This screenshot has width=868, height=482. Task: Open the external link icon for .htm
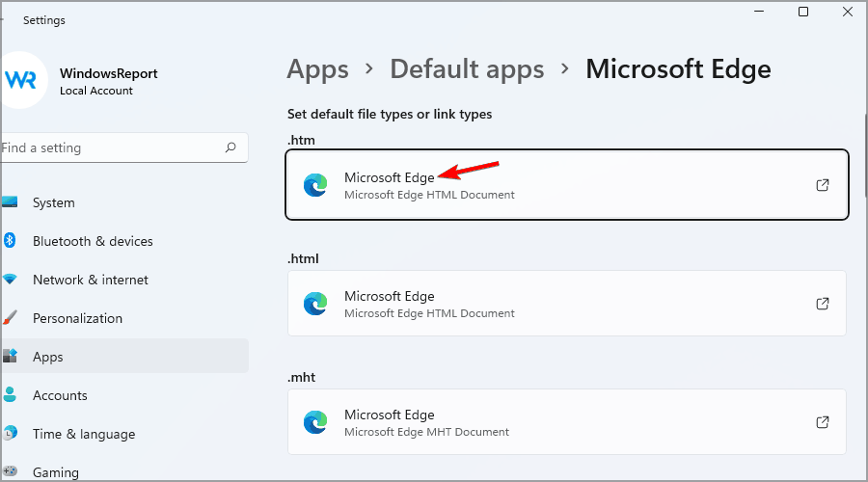[823, 185]
